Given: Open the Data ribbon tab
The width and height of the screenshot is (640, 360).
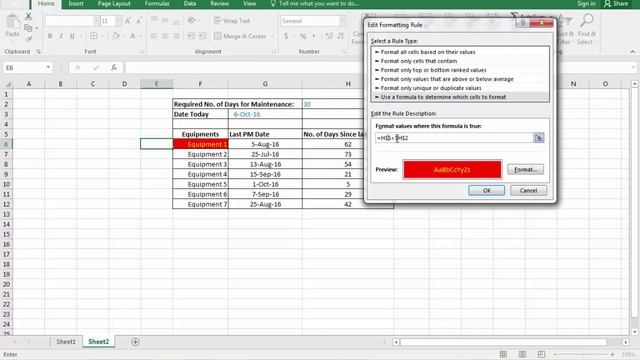Looking at the screenshot, I should click(x=190, y=4).
